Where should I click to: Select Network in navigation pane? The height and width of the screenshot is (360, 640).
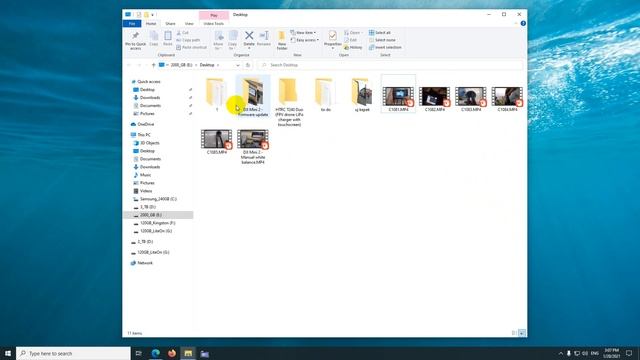point(145,263)
